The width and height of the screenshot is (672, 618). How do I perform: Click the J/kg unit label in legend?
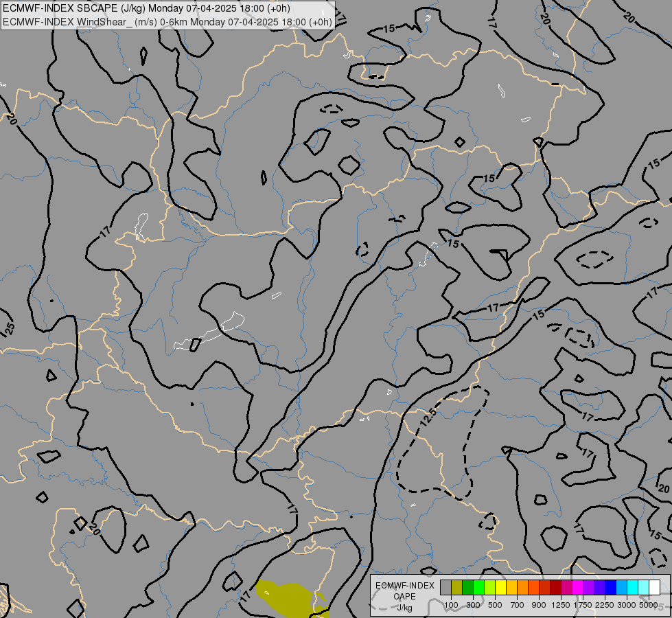click(x=404, y=608)
